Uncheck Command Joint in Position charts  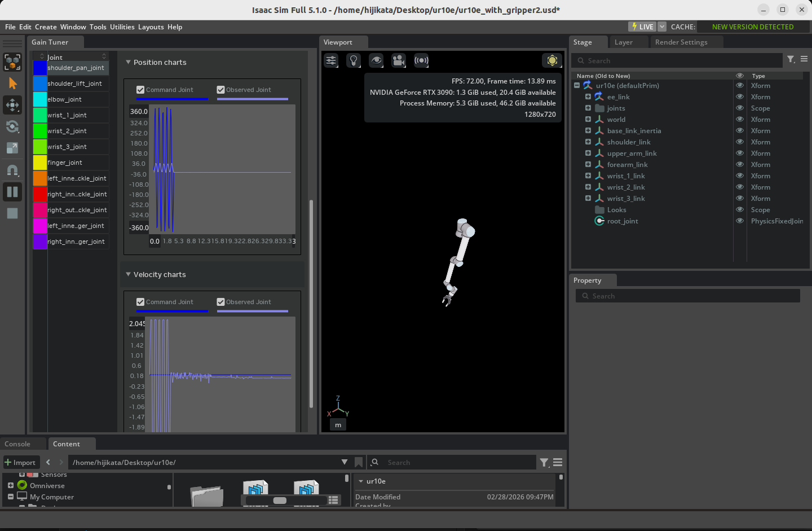(x=140, y=90)
